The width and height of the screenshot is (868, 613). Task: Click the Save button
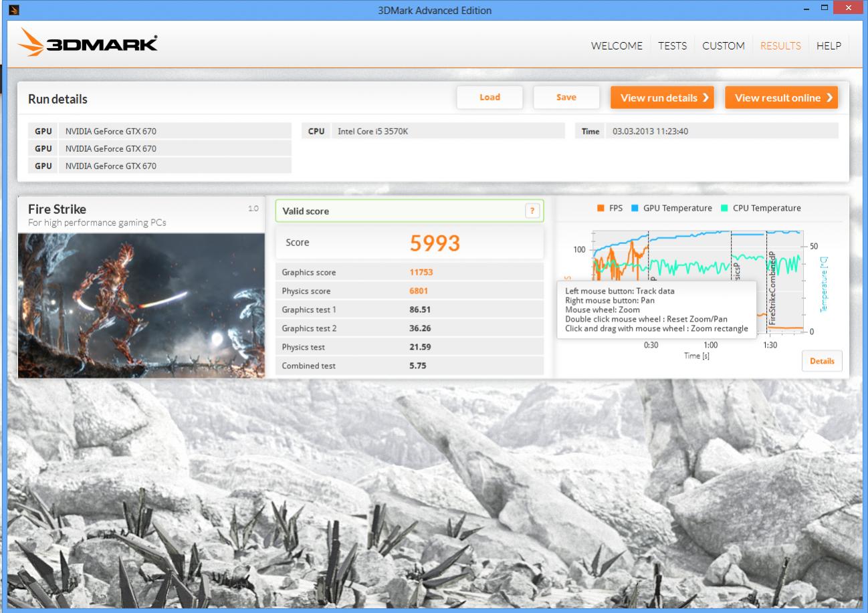[566, 98]
